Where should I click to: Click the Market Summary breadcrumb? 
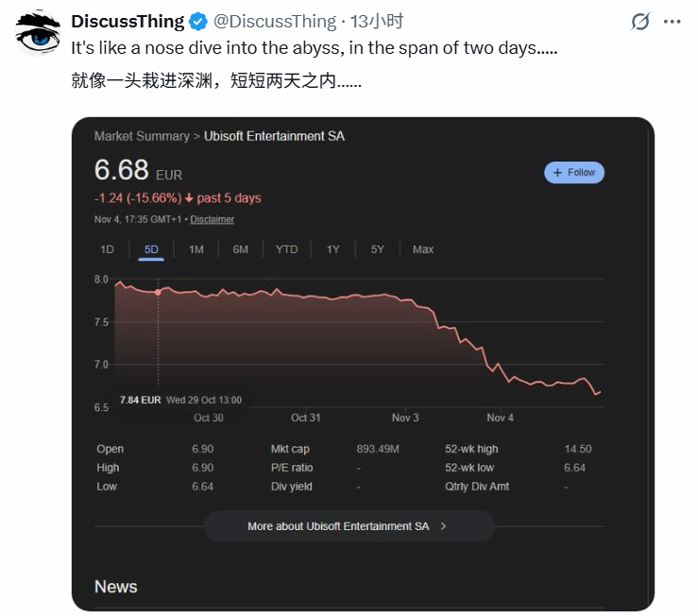tap(141, 136)
